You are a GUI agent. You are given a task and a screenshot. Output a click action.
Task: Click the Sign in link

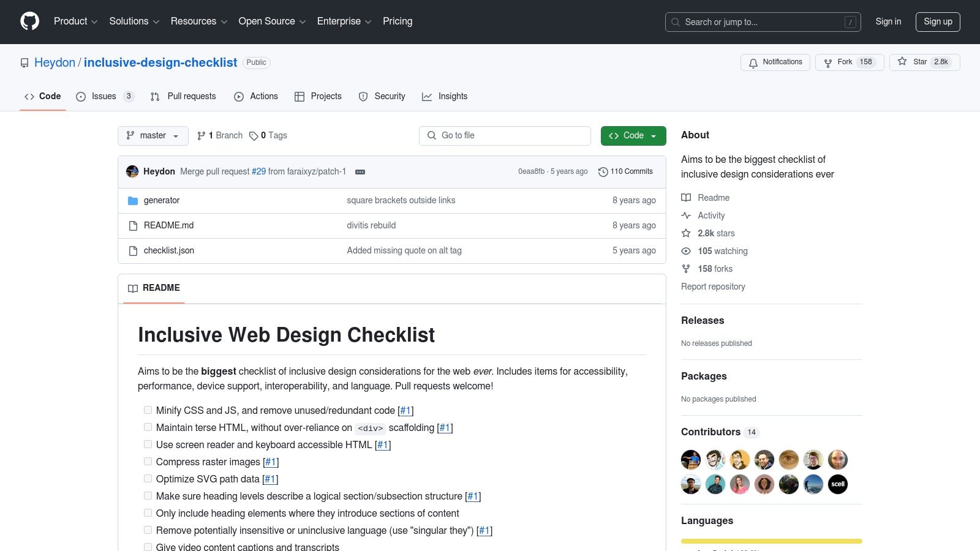pyautogui.click(x=888, y=22)
